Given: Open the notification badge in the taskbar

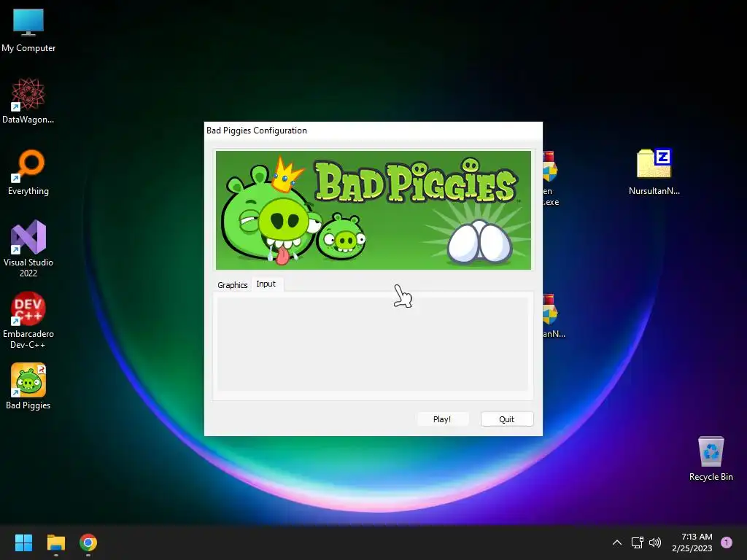Looking at the screenshot, I should (727, 542).
